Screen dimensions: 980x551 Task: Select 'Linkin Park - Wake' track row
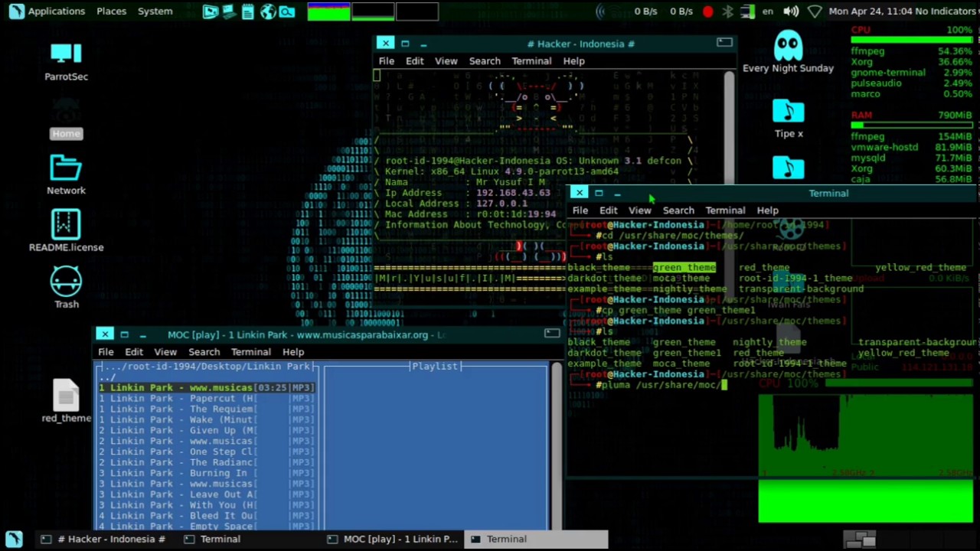pyautogui.click(x=206, y=420)
